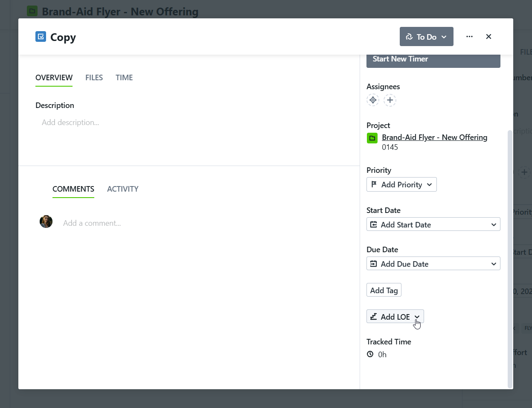Click the auto-assign sparkle icon under Assignees

(373, 100)
